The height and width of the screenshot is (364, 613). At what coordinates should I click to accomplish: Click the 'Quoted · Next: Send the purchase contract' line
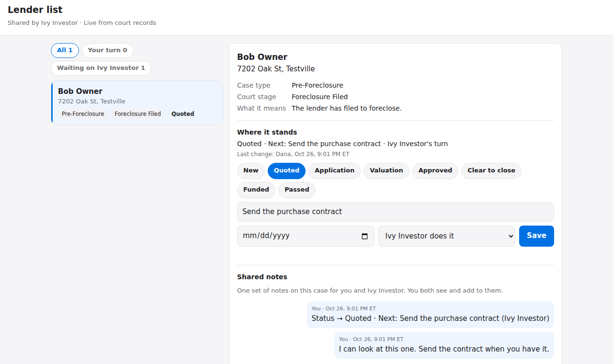pyautogui.click(x=342, y=144)
